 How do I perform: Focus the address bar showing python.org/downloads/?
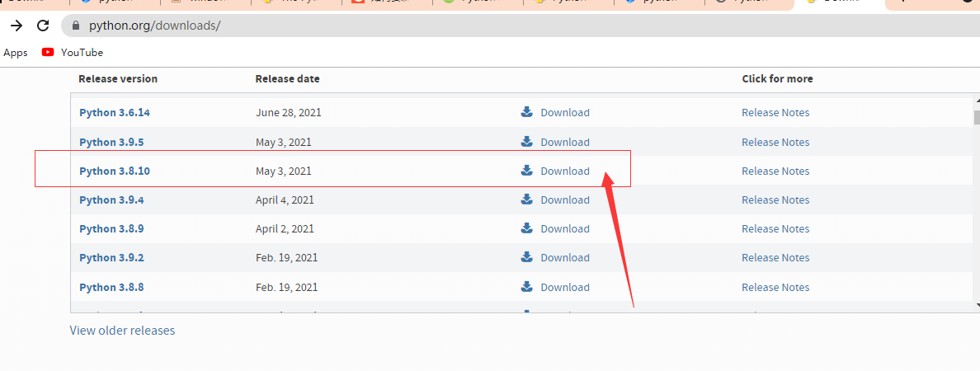click(520, 26)
